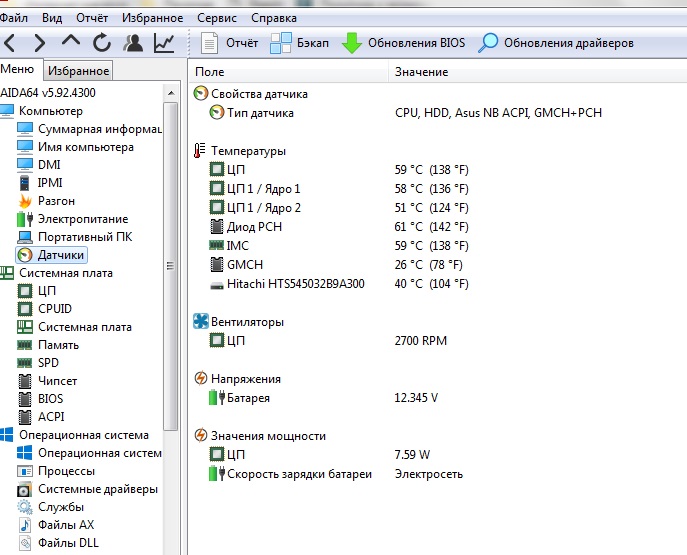Open SPD in the tree
Viewport: 687px width, 555px height.
[38, 363]
